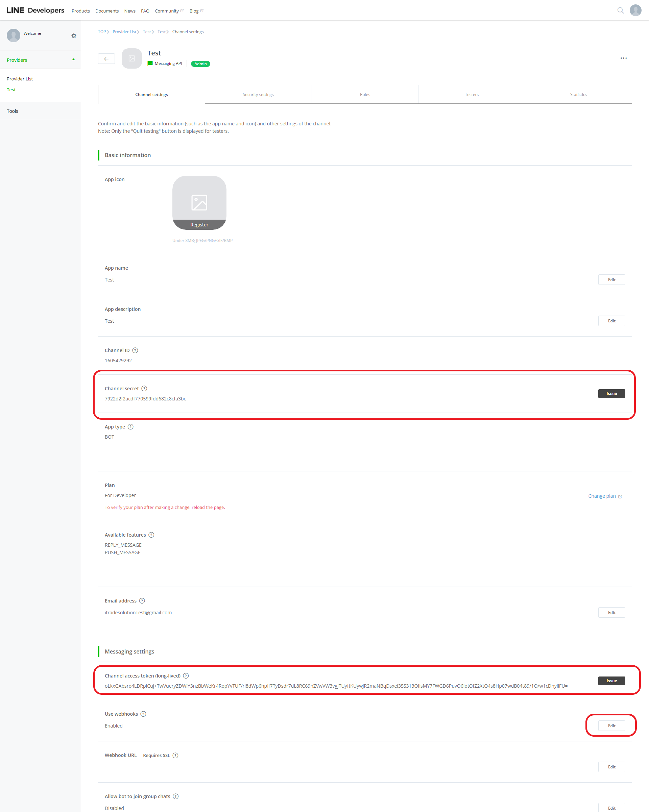Click TOP breadcrumb link

click(102, 32)
